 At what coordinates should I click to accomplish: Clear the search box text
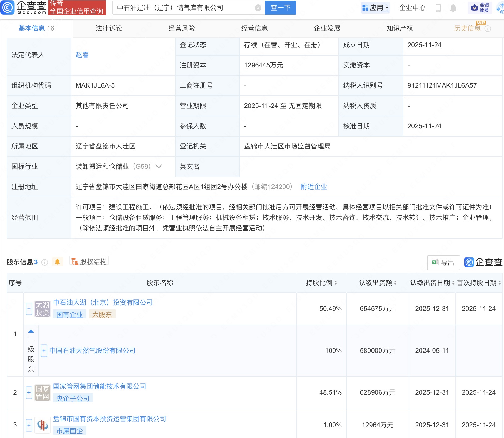258,8
